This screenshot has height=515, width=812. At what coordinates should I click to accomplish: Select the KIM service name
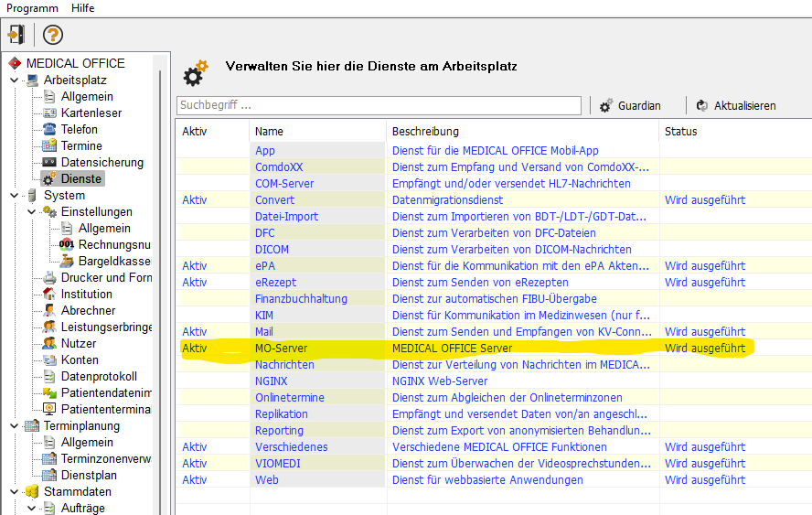coord(264,315)
